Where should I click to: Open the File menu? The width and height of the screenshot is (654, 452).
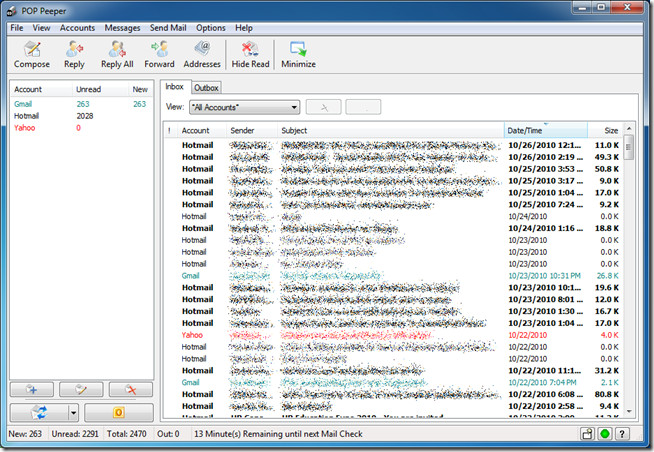tap(17, 28)
